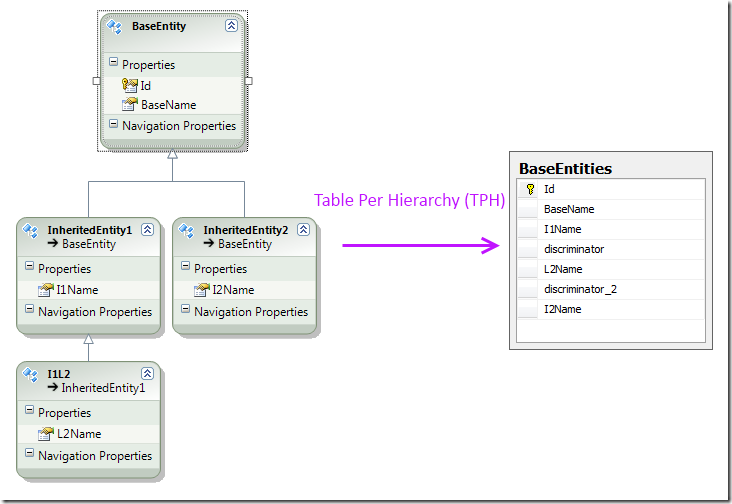Click row selector beside discriminator_2 column
The height and width of the screenshot is (504, 732).
[x=528, y=290]
